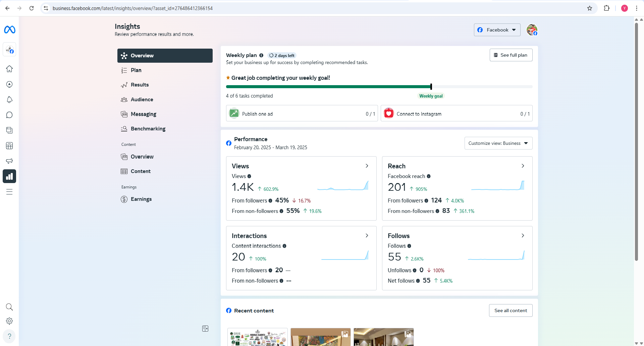Click the Meta logo icon

pyautogui.click(x=9, y=30)
